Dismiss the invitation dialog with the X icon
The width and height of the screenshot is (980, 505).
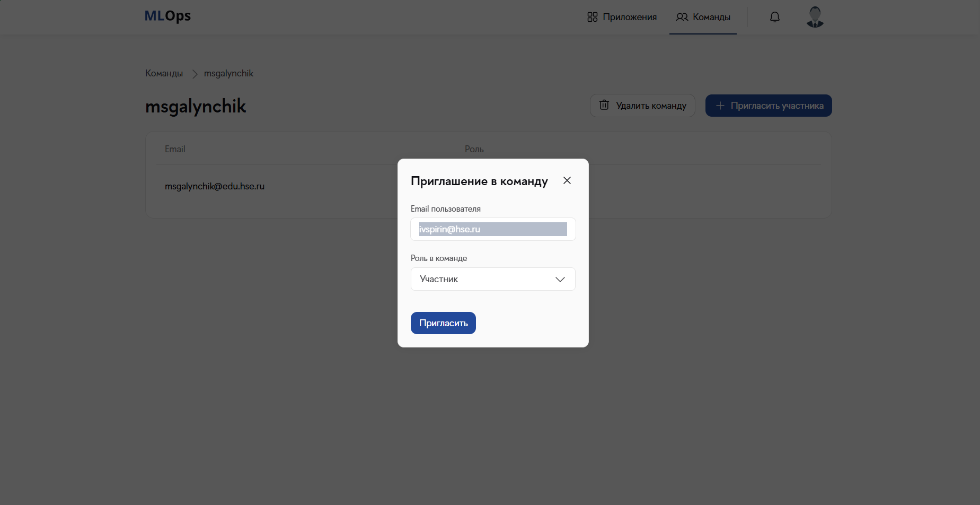[567, 180]
